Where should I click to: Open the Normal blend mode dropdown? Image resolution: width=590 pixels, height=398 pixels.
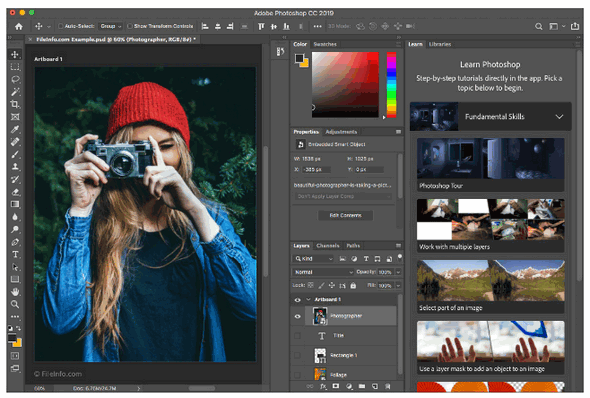click(323, 272)
